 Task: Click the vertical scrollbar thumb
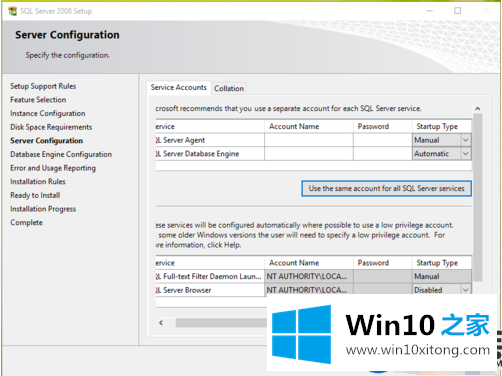(478, 197)
